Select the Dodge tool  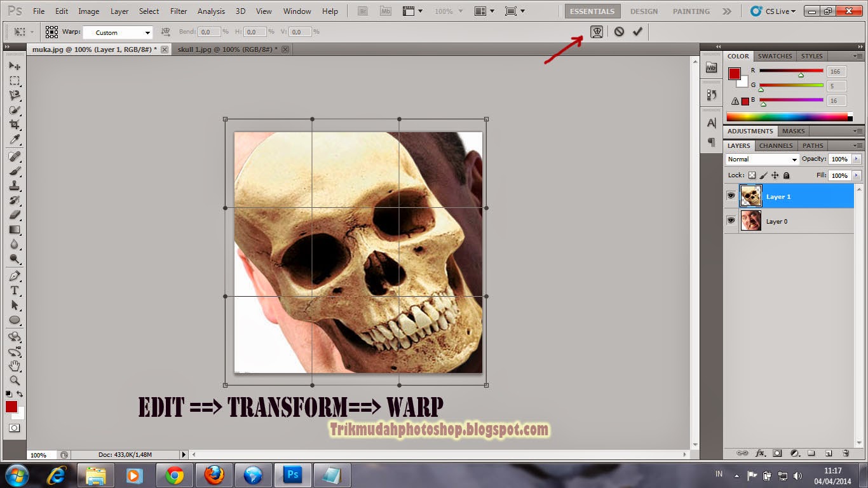click(15, 259)
